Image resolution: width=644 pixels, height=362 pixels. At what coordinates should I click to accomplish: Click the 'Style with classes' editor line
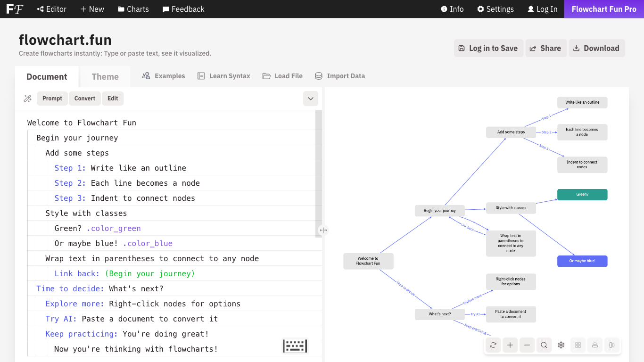click(x=86, y=213)
